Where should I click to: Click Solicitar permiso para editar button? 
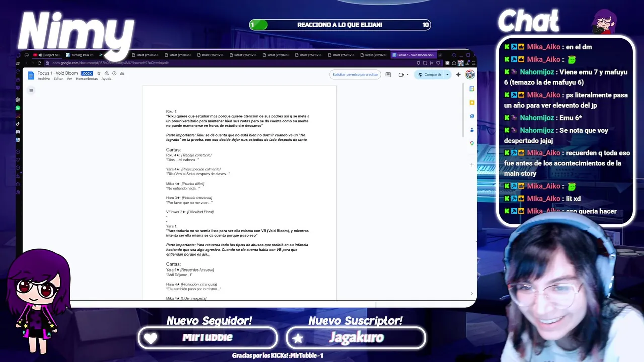pos(355,75)
